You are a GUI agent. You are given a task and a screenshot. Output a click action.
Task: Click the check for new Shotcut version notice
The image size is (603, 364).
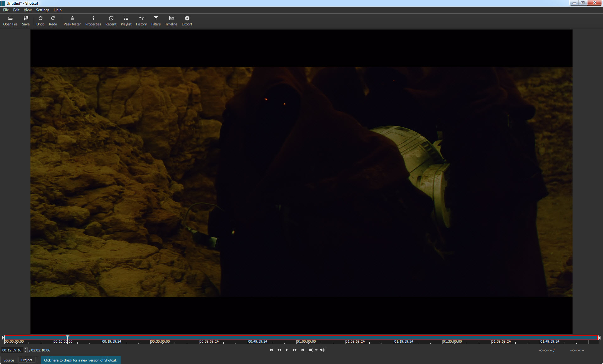(x=80, y=360)
